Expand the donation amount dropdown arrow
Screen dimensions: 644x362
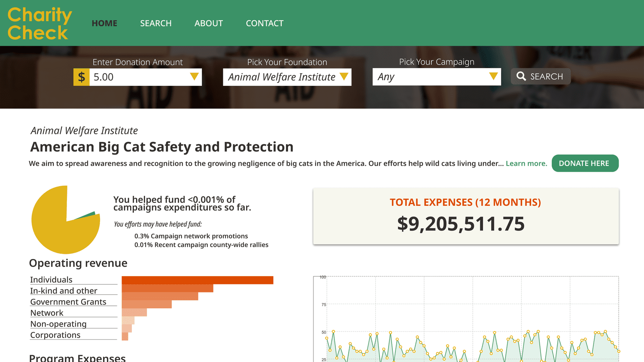194,77
